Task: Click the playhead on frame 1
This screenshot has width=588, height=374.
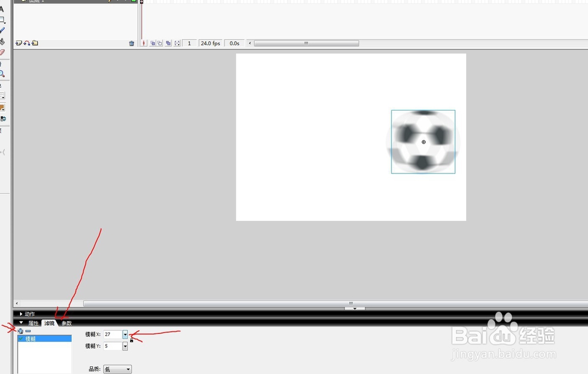Action: 142,2
